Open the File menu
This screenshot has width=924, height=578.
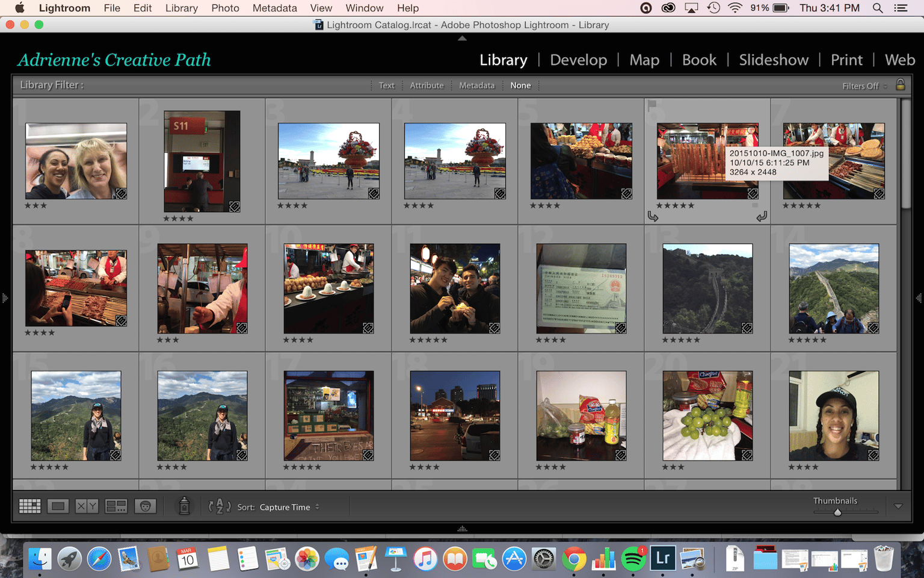[112, 8]
